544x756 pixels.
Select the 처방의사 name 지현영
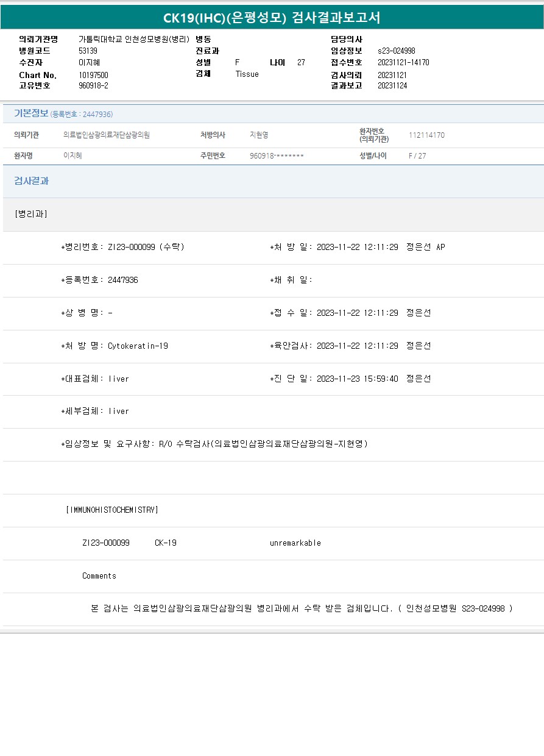pyautogui.click(x=259, y=135)
